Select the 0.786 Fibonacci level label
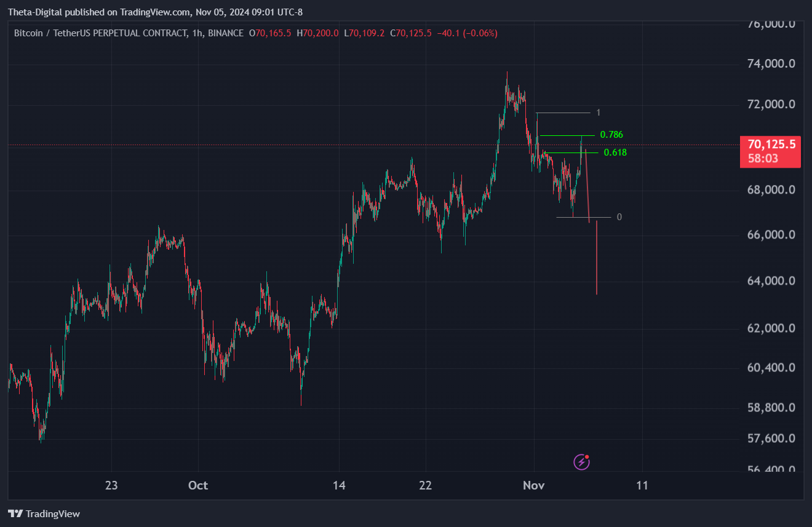 [611, 135]
